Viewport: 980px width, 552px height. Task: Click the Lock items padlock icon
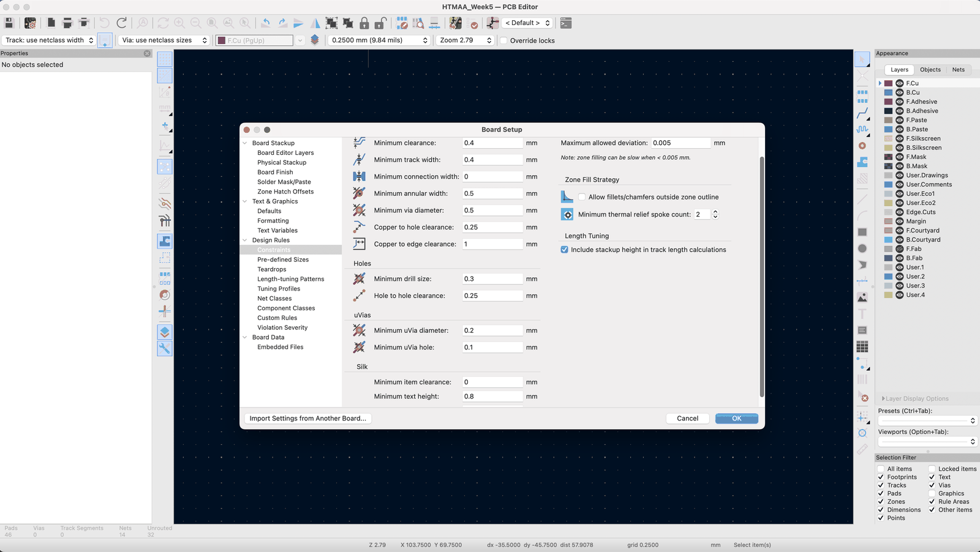[x=364, y=23]
